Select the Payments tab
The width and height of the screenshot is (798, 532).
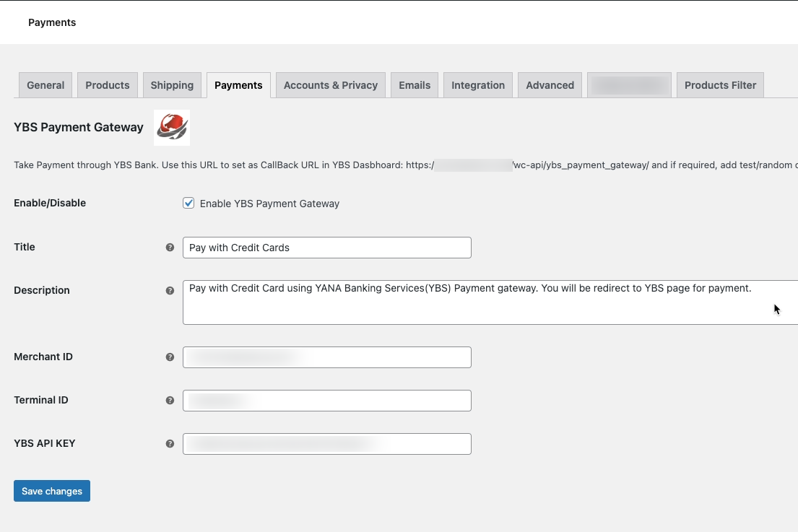click(x=238, y=85)
